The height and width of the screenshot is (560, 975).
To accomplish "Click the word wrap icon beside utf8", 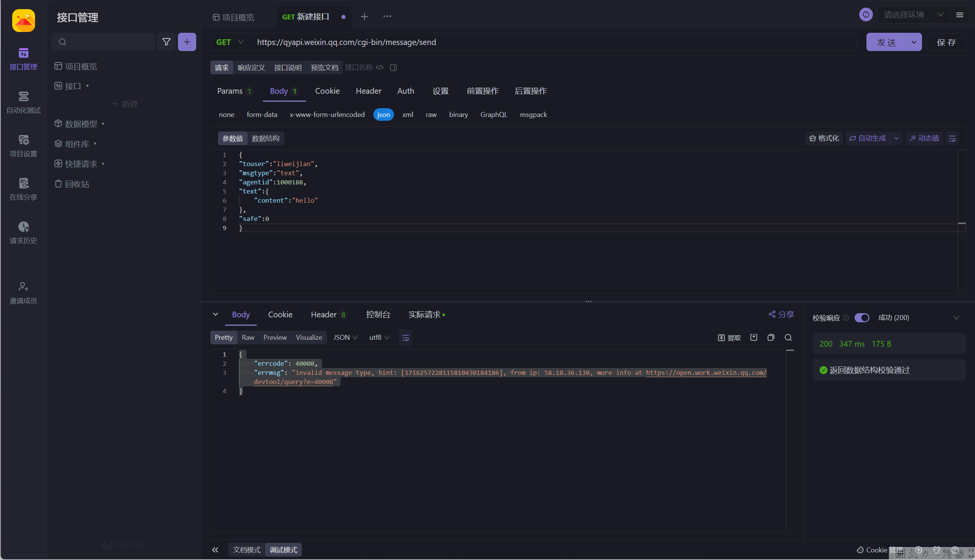I will click(x=405, y=337).
